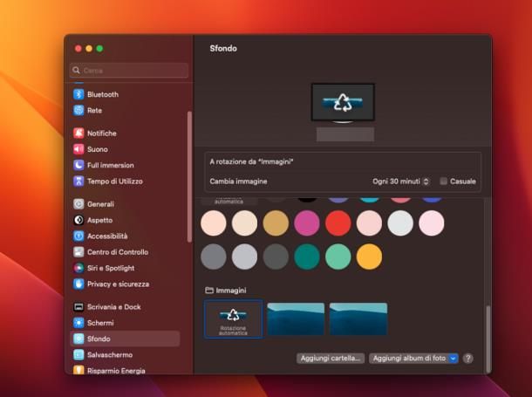Screen dimensions: 532x397
Task: Switch to Generali section
Action: (x=101, y=204)
